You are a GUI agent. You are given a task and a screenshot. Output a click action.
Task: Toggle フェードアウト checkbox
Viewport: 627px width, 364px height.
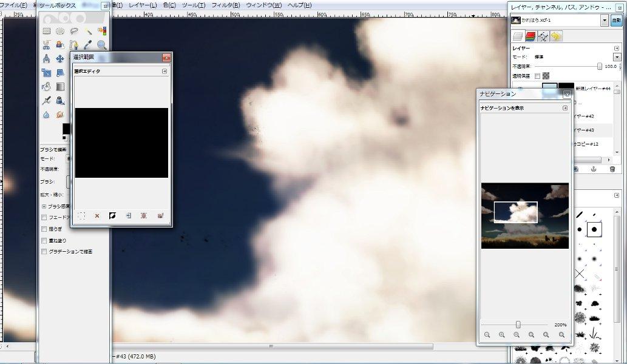point(44,217)
